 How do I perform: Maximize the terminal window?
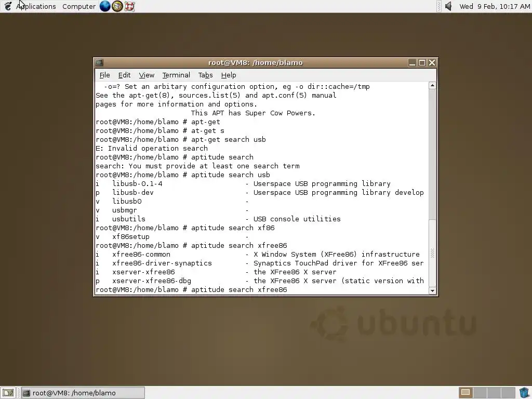(x=422, y=63)
